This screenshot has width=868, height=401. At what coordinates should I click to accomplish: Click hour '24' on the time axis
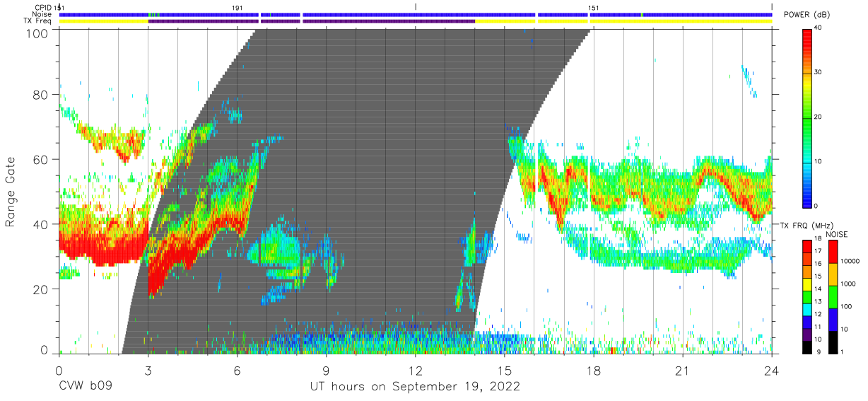(x=772, y=370)
